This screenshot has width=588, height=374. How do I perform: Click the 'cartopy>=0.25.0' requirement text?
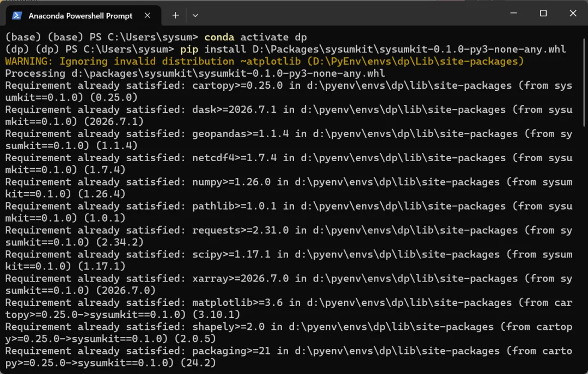click(237, 85)
